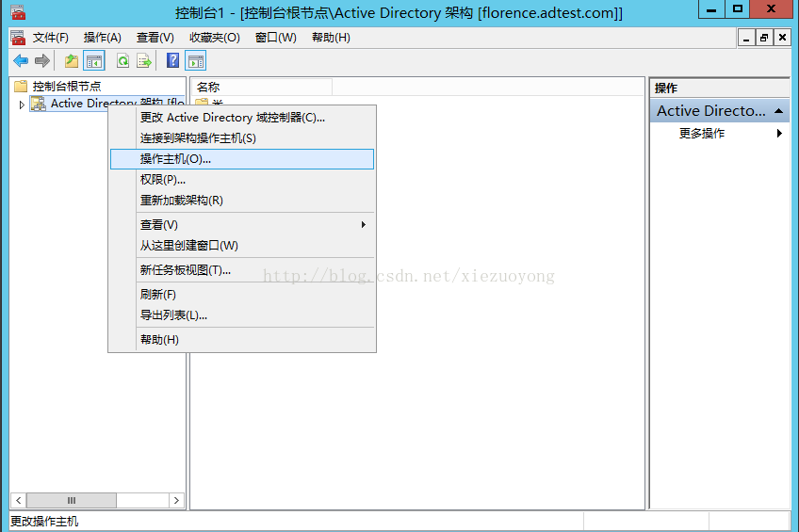The image size is (799, 532).
Task: Select 连接到架构操作主机(S) from context menu
Action: click(242, 138)
